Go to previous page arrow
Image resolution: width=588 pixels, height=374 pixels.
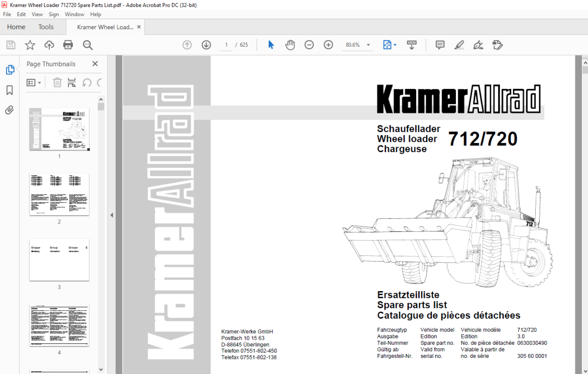pos(187,45)
